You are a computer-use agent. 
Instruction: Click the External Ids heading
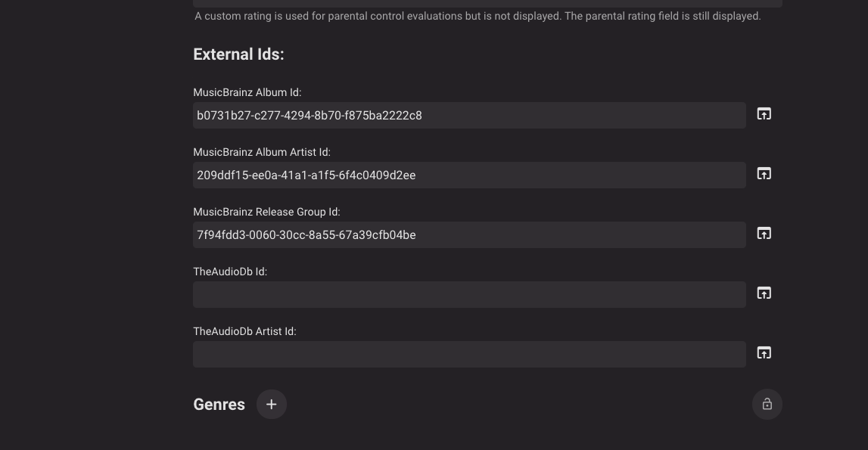coord(238,54)
